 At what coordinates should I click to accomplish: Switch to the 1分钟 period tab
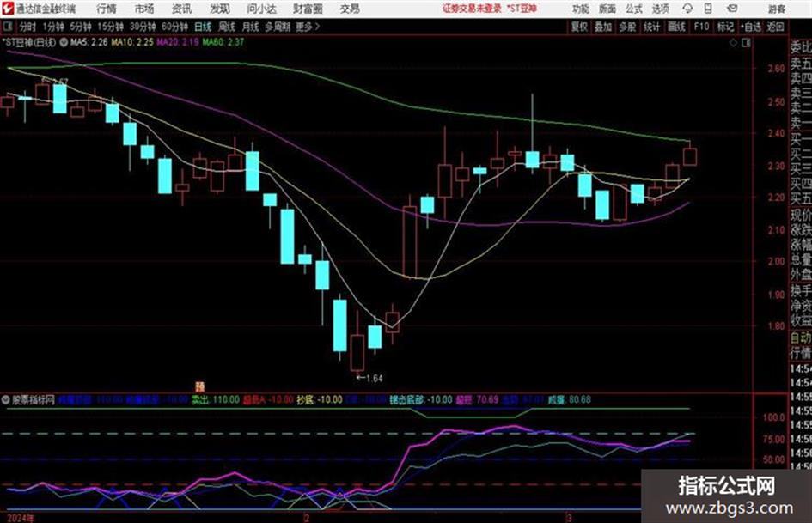[x=53, y=27]
